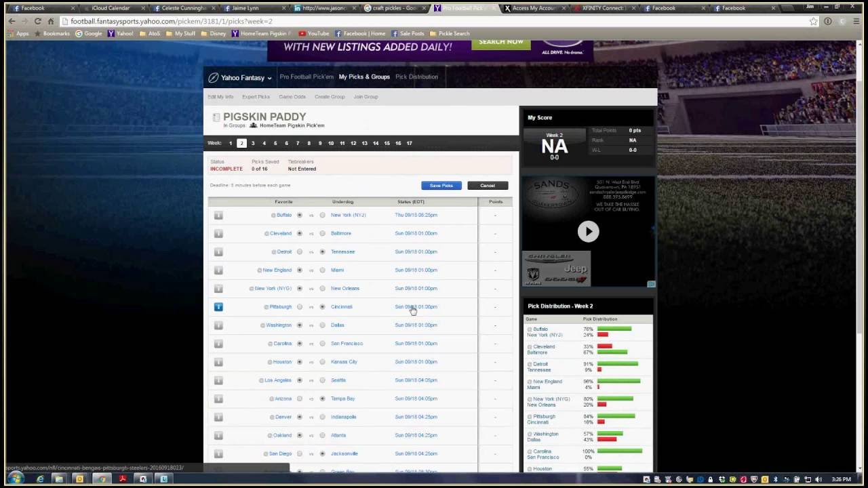
Task: Switch to XFINITY Connect browser tab
Action: click(x=604, y=8)
